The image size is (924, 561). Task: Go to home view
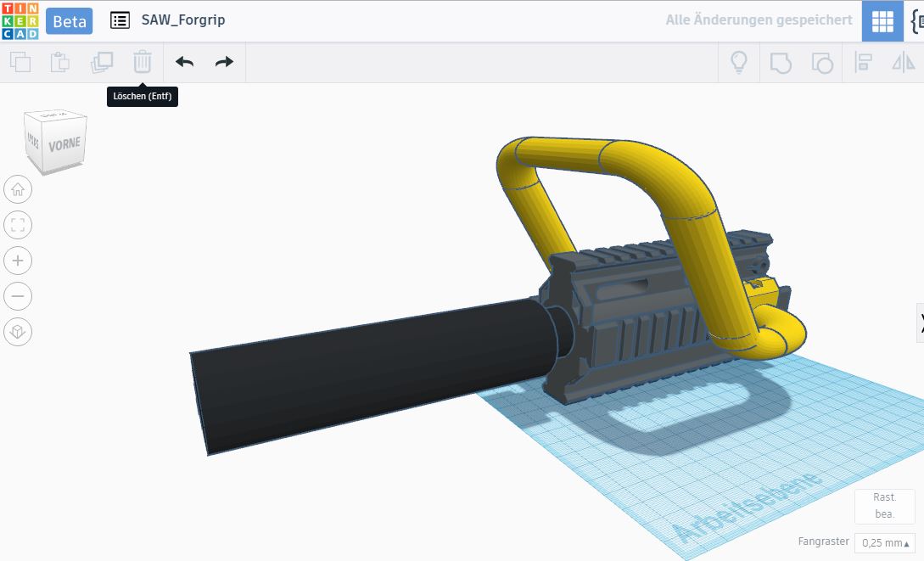[18, 190]
